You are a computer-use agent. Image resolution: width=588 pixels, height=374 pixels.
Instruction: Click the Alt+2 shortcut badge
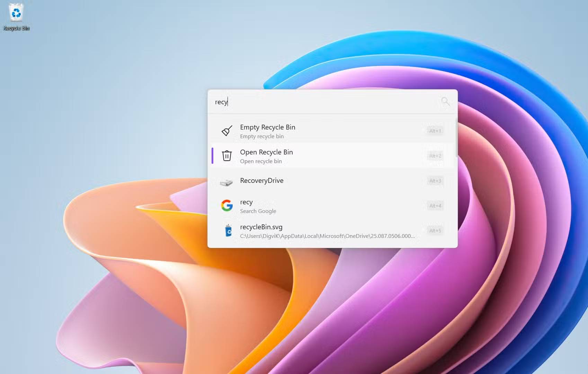pos(435,156)
